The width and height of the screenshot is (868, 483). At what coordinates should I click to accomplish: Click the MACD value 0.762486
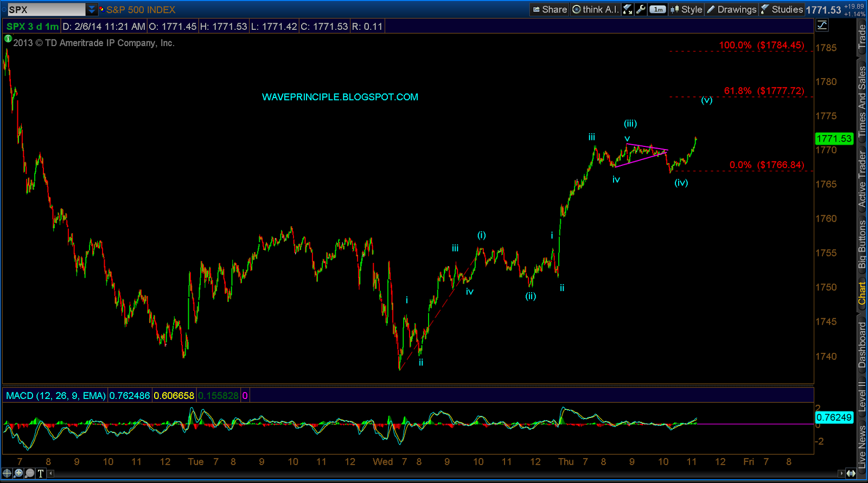pos(130,396)
